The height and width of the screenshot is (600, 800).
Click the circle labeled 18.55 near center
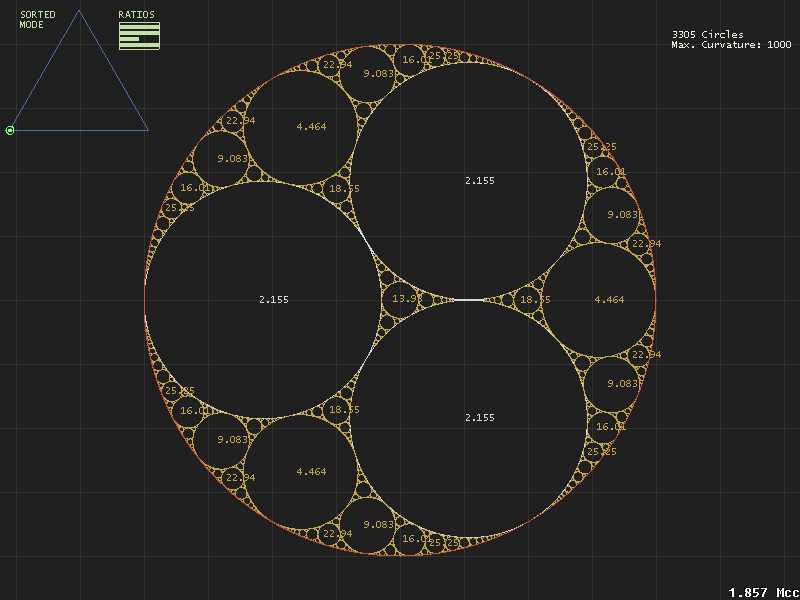(531, 297)
